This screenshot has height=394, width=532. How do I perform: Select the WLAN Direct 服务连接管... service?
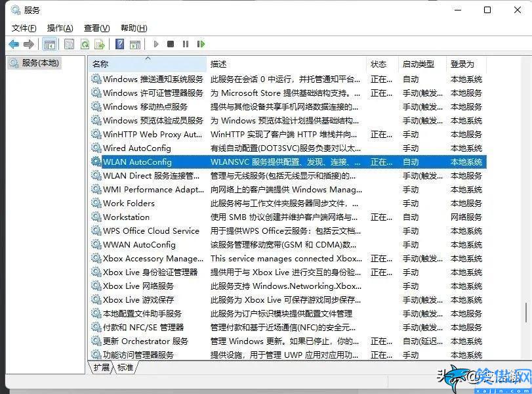coord(152,175)
